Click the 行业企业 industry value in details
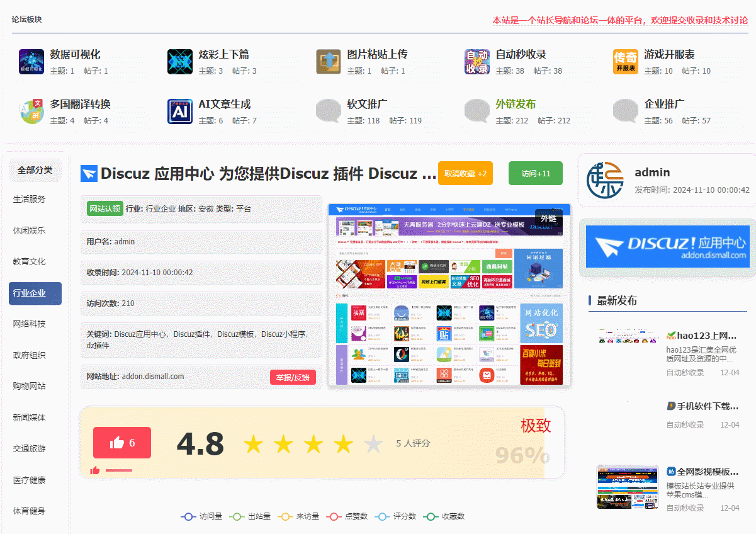Image resolution: width=756 pixels, height=534 pixels. point(161,208)
